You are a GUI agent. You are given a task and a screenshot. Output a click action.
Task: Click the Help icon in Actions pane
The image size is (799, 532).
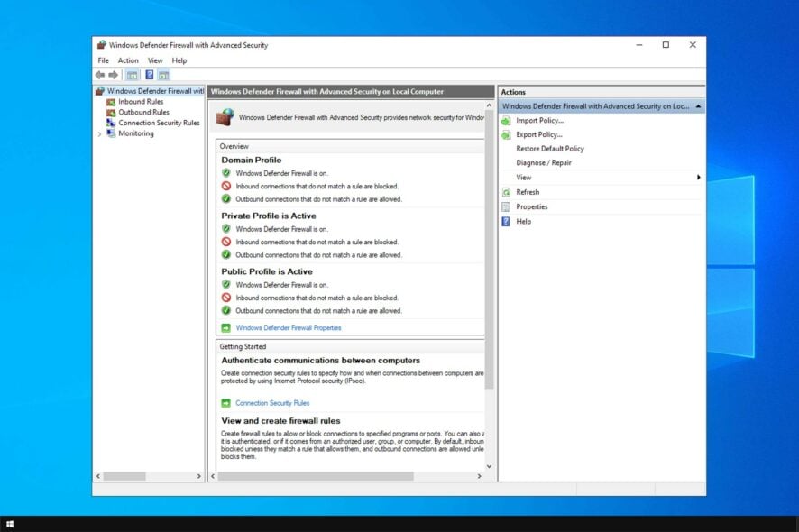point(506,221)
